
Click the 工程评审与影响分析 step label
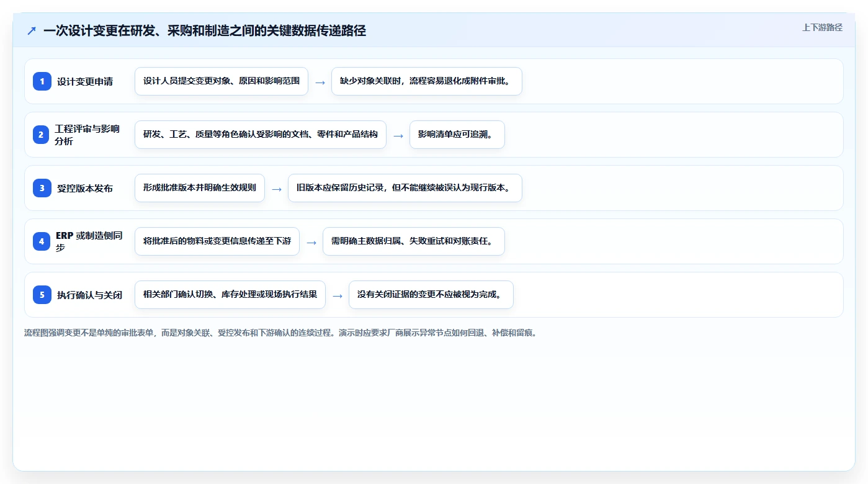point(88,135)
